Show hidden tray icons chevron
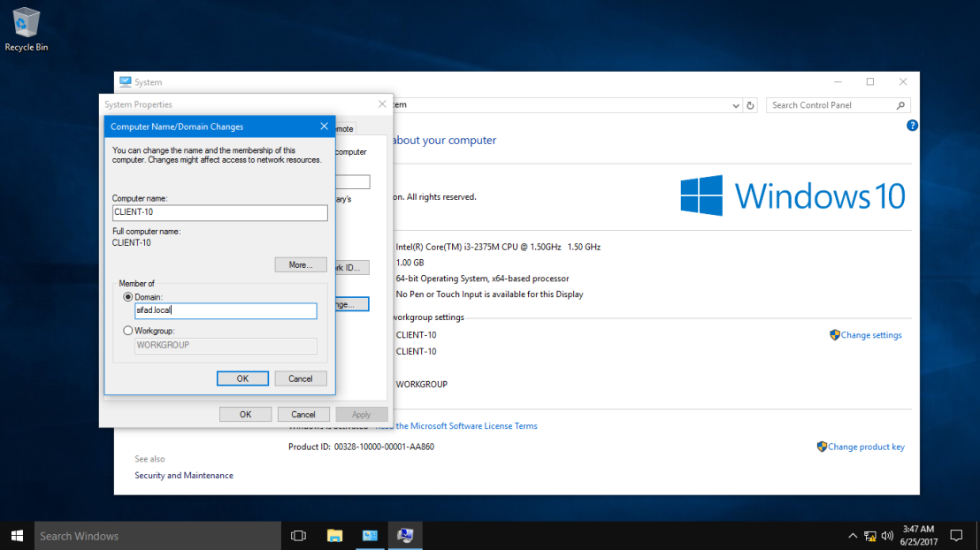Screen dimensions: 980x550 click(x=853, y=536)
